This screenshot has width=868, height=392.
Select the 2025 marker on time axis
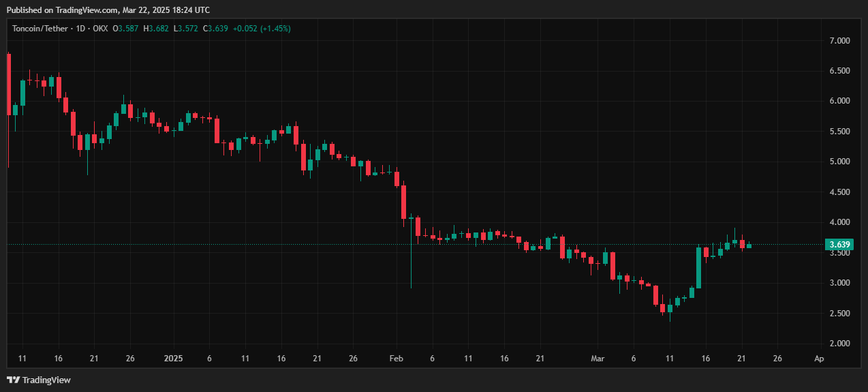pyautogui.click(x=174, y=359)
